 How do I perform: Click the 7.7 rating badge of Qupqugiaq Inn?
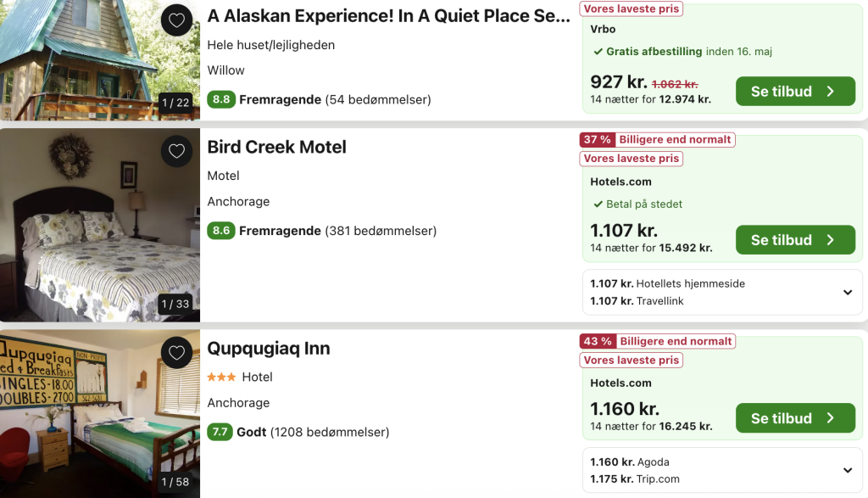220,432
